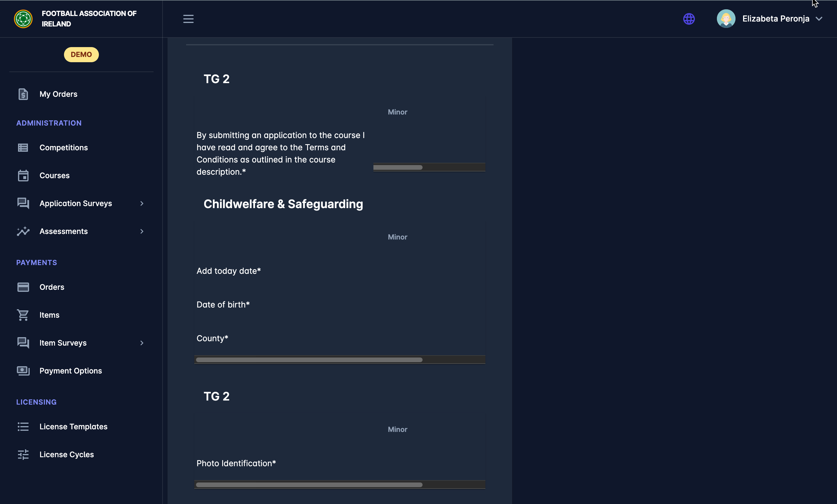Click the Competitions list icon
This screenshot has height=504, width=837.
pyautogui.click(x=23, y=148)
